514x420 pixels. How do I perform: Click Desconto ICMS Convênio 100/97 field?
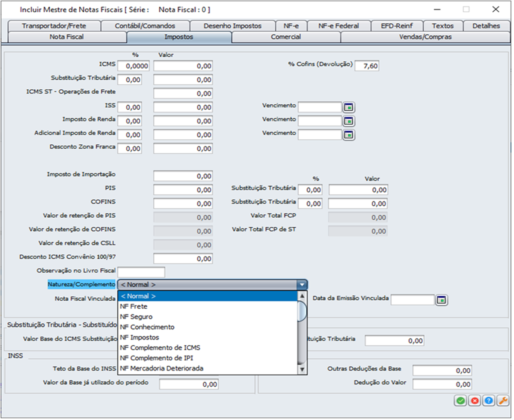click(x=183, y=259)
